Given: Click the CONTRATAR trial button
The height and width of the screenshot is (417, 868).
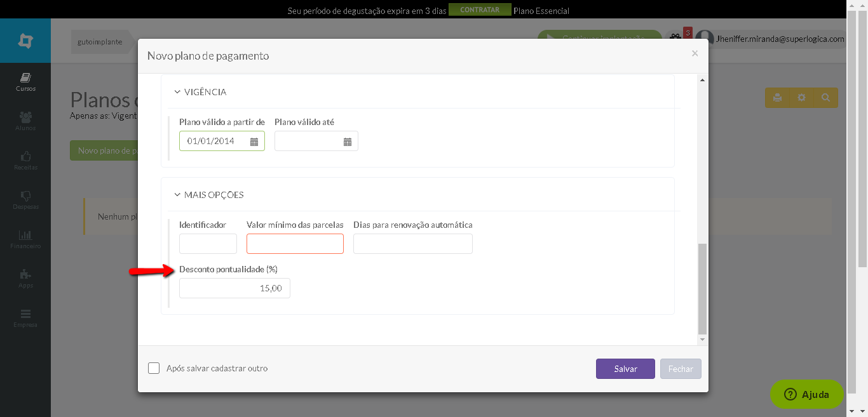Looking at the screenshot, I should [x=480, y=10].
